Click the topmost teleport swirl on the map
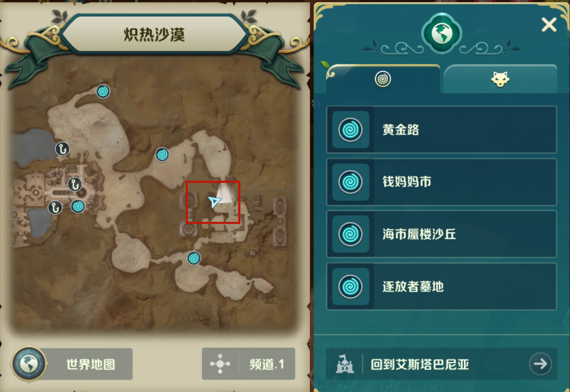The height and width of the screenshot is (392, 570). click(x=103, y=91)
